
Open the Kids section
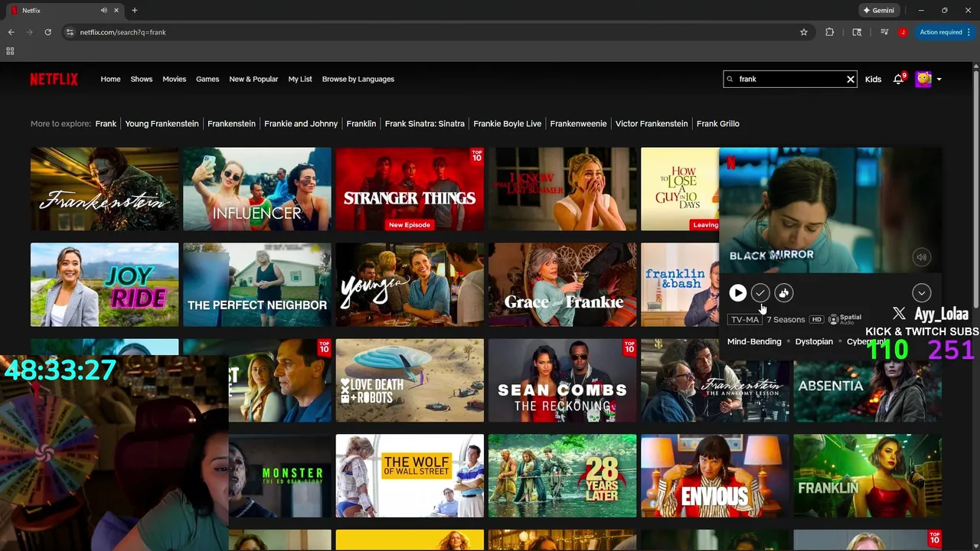coord(873,79)
